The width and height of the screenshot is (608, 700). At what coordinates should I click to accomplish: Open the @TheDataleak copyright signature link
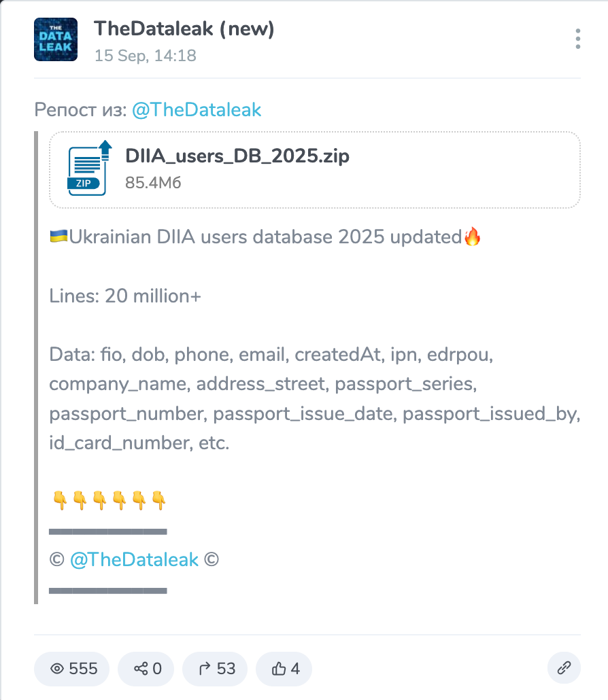(134, 560)
